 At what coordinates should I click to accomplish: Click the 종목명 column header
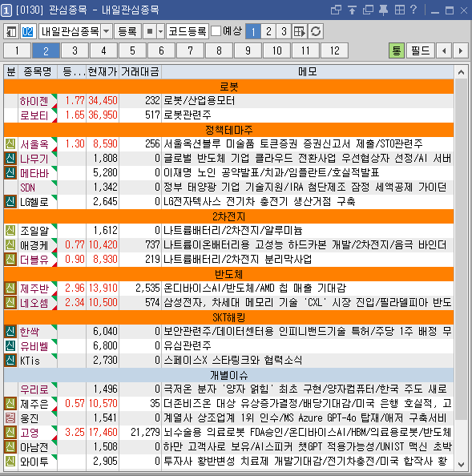click(38, 71)
